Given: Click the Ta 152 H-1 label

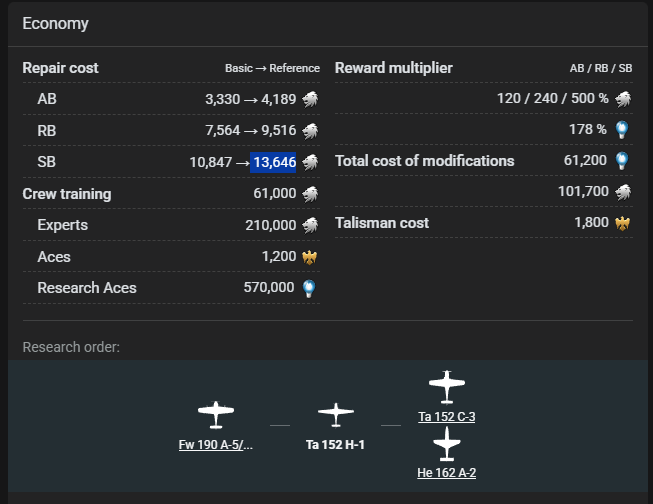Looking at the screenshot, I should (335, 445).
